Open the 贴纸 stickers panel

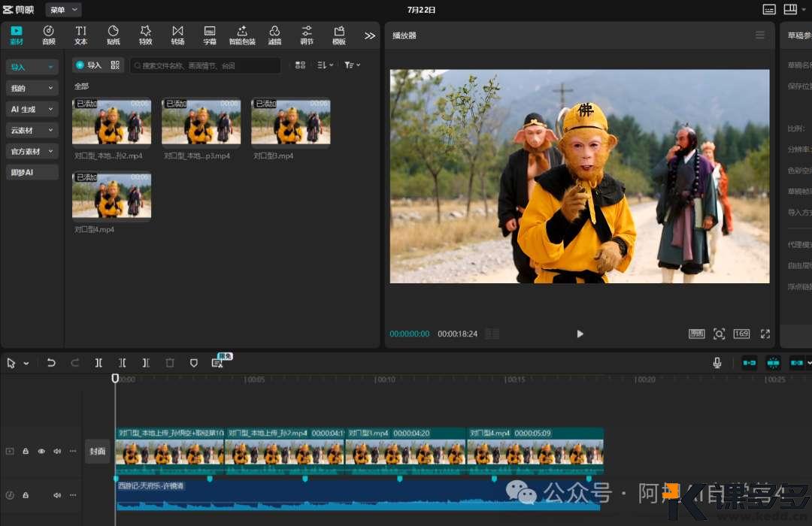[x=113, y=35]
